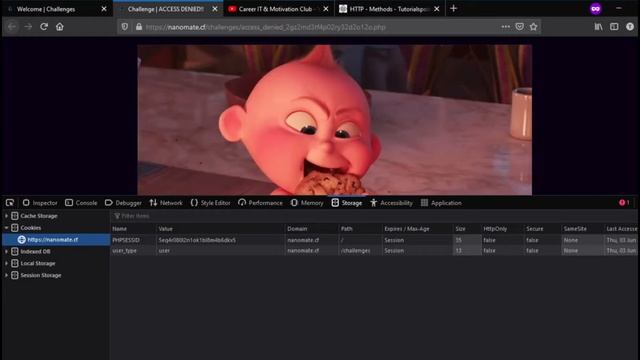The width and height of the screenshot is (640, 360).
Task: Reload the current page
Action: [x=44, y=27]
